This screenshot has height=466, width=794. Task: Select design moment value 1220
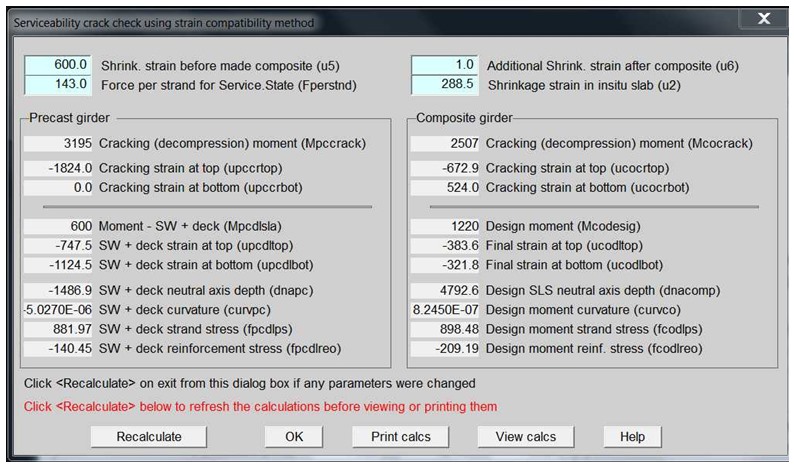click(x=445, y=226)
